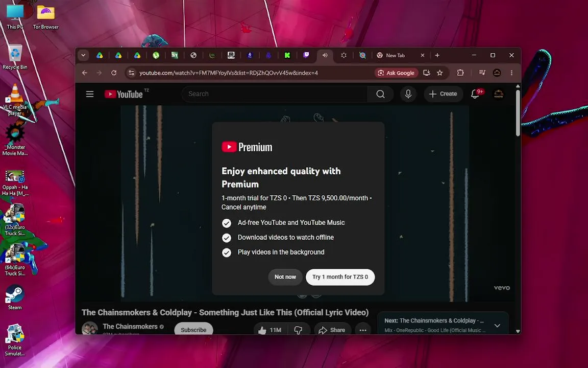Switch to the Twitch tab
The width and height of the screenshot is (588, 368).
[x=306, y=55]
